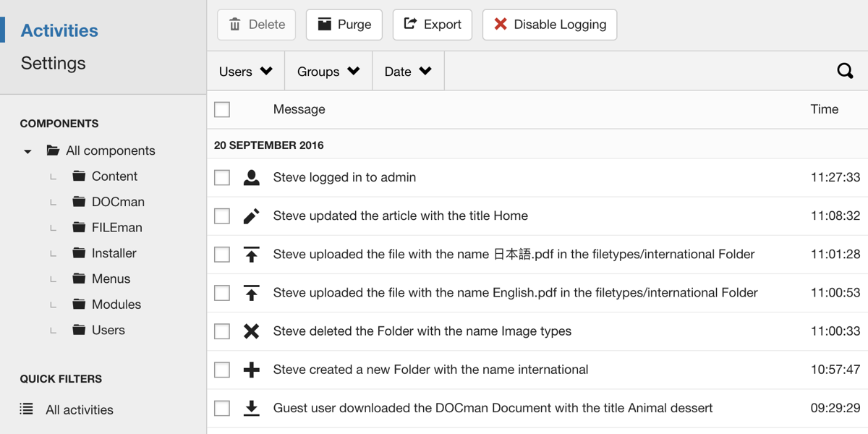This screenshot has height=434, width=868.
Task: Click the search magnifier icon
Action: [x=844, y=71]
